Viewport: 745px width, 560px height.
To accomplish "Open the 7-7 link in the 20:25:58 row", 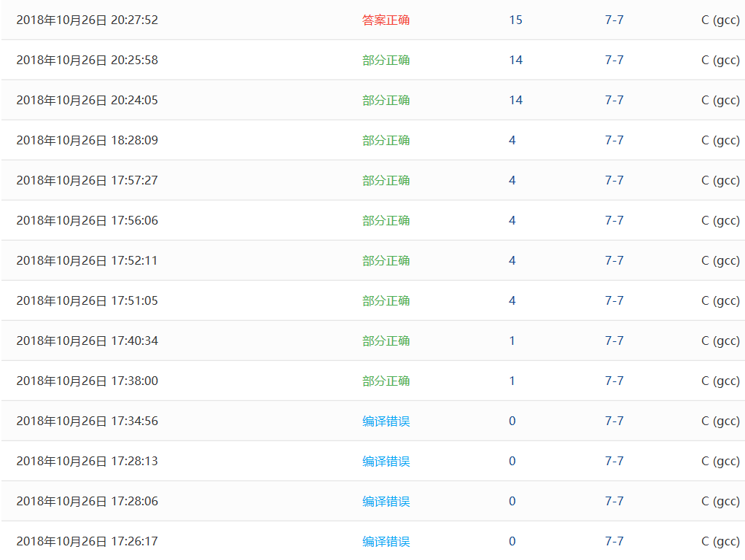I will [614, 60].
